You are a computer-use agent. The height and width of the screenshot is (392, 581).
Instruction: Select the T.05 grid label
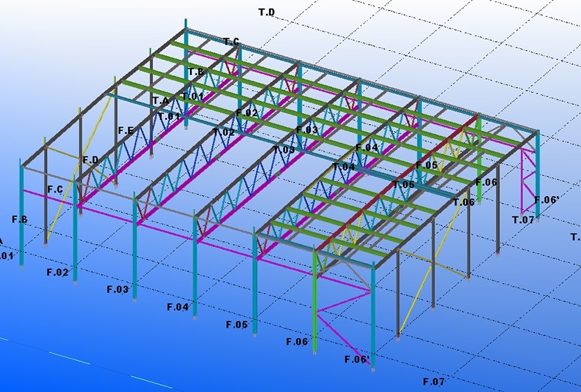[x=404, y=185]
